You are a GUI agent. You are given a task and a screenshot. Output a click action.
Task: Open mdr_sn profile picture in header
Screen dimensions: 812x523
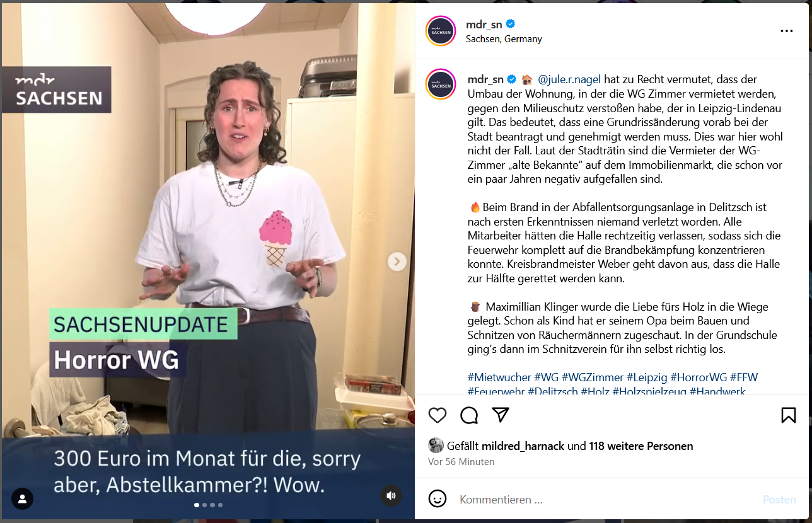click(441, 31)
